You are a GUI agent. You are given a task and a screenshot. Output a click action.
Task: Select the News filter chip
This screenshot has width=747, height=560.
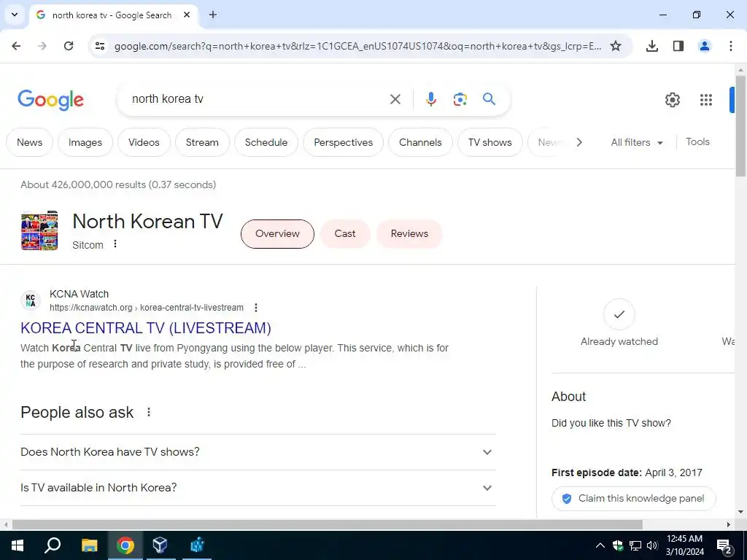click(29, 142)
